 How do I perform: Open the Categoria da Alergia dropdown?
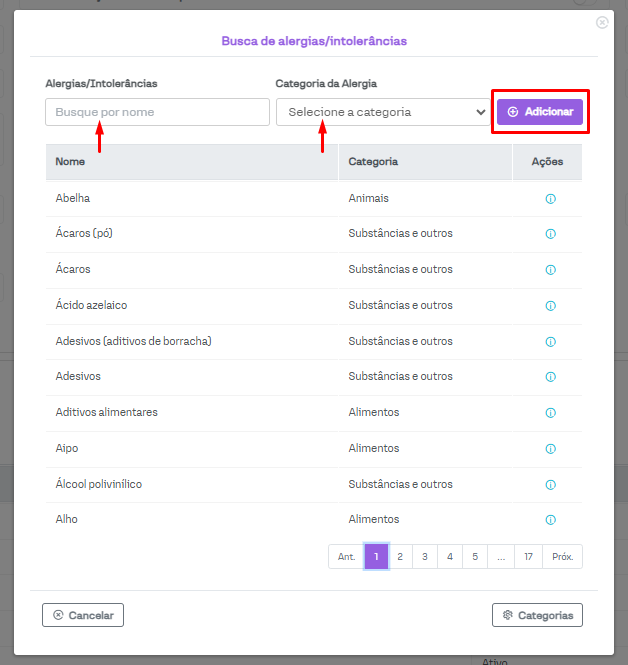(x=382, y=112)
